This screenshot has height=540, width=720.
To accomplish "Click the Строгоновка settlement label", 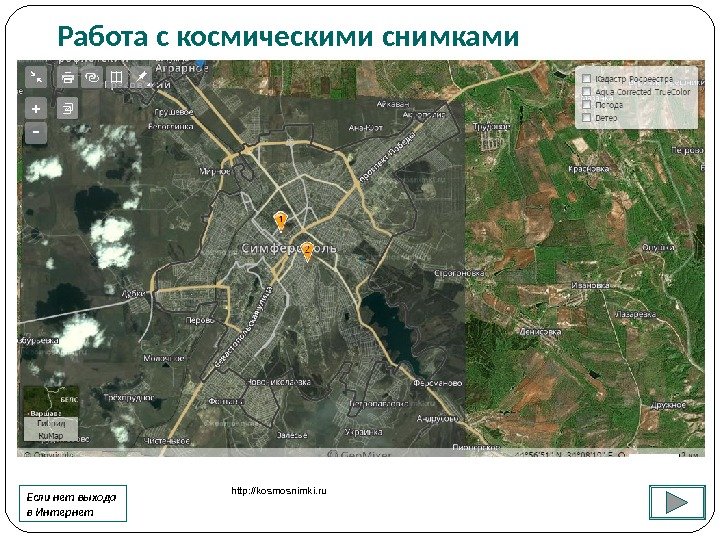I will click(x=459, y=273).
